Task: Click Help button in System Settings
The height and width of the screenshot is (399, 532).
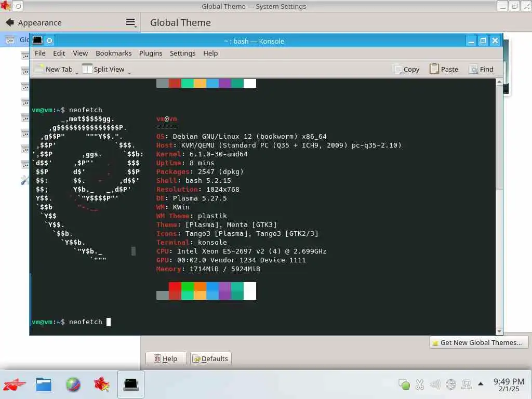Action: [x=166, y=358]
